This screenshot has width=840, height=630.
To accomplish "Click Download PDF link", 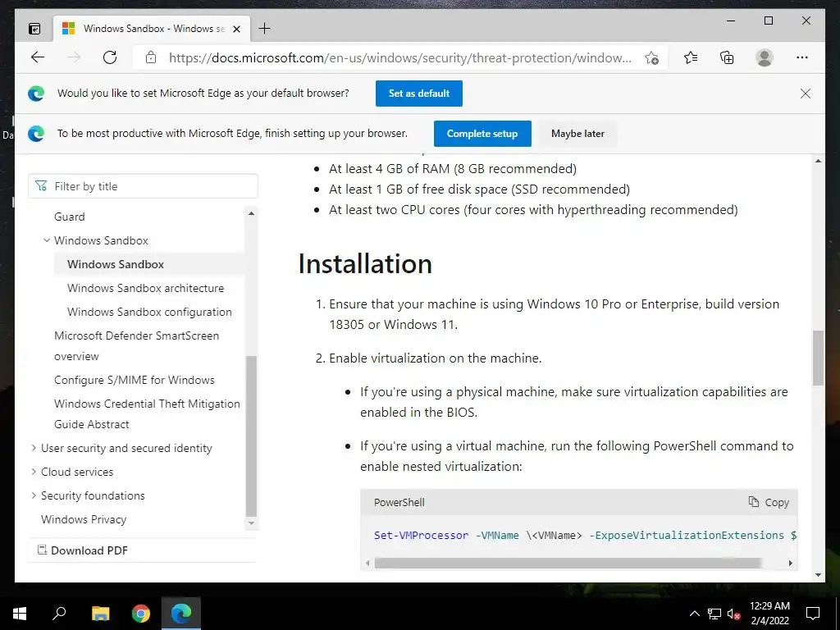I will [83, 550].
